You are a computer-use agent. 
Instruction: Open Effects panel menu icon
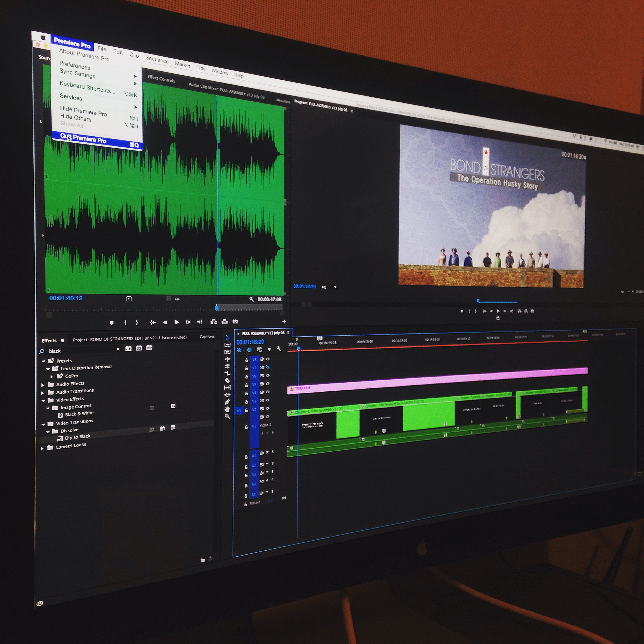62,341
